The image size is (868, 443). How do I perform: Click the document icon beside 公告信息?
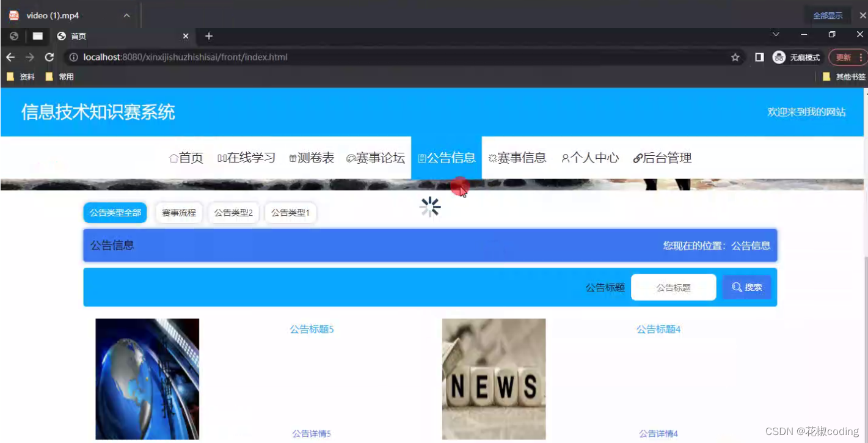(422, 158)
